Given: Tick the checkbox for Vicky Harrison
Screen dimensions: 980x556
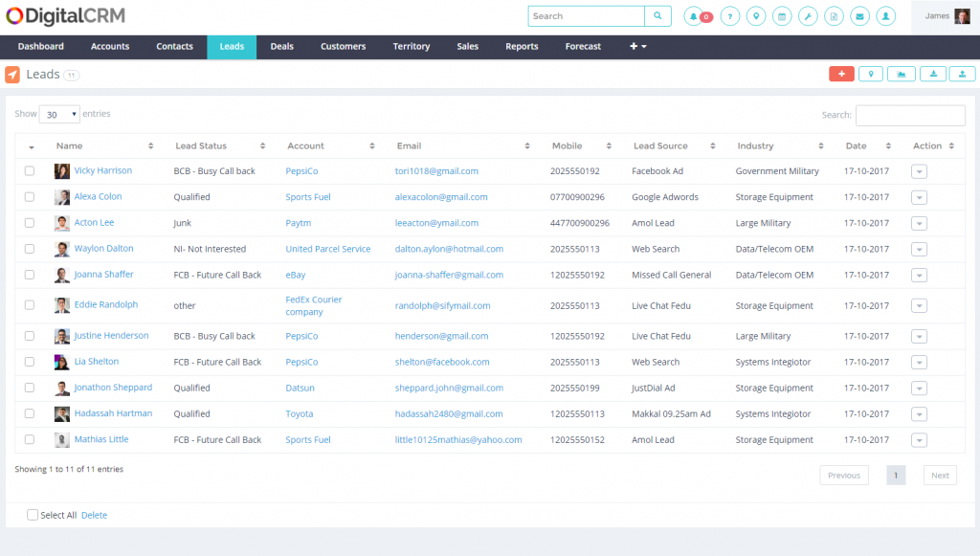Looking at the screenshot, I should coord(30,170).
